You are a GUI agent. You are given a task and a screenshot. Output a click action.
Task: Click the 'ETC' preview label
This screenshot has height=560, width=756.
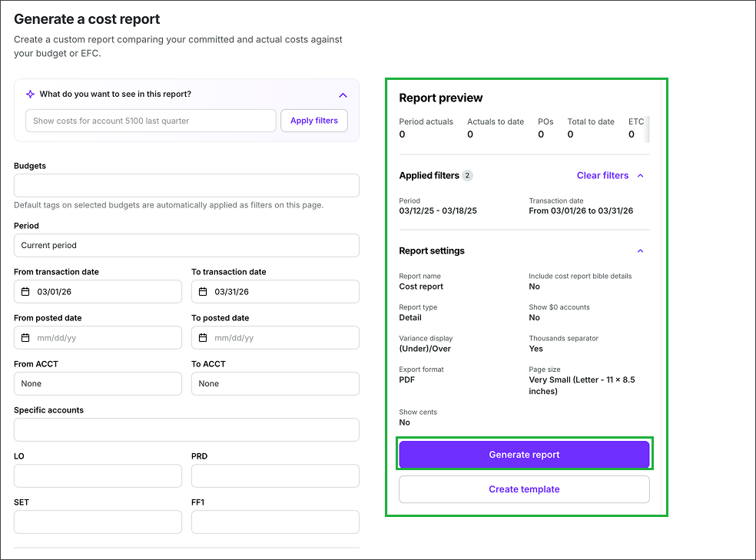(x=636, y=122)
